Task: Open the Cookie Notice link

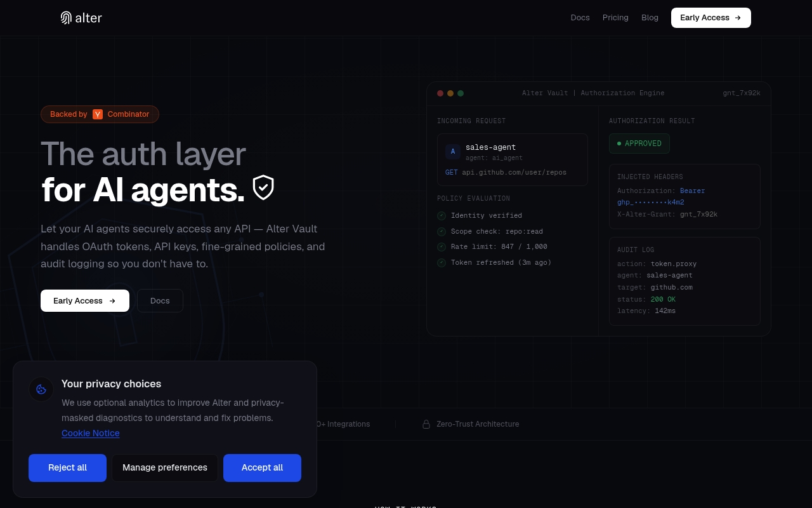Action: click(91, 433)
